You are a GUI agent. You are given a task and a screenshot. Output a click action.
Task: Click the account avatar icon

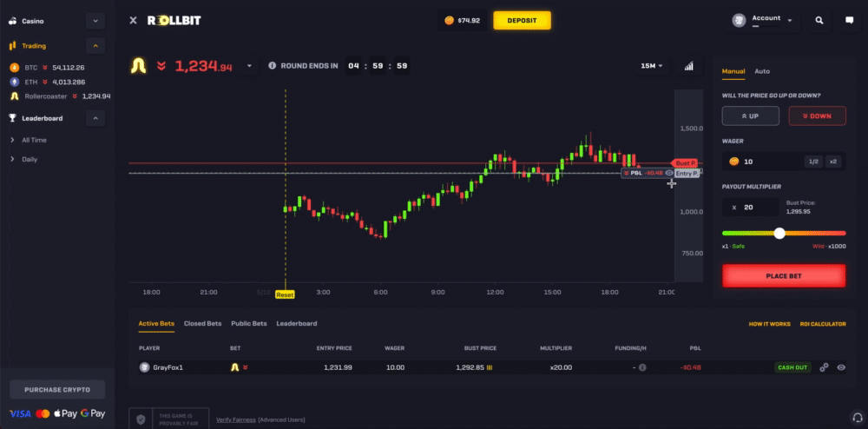point(739,21)
